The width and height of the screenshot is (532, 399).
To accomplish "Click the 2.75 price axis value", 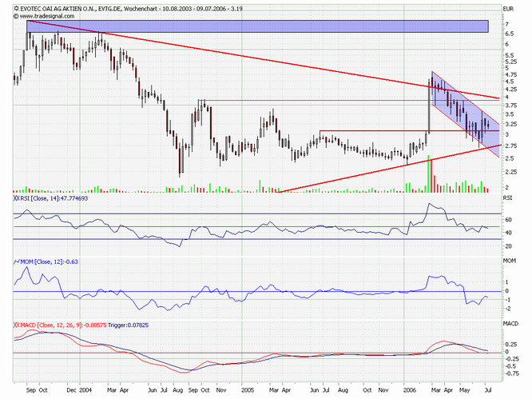I will click(x=510, y=146).
